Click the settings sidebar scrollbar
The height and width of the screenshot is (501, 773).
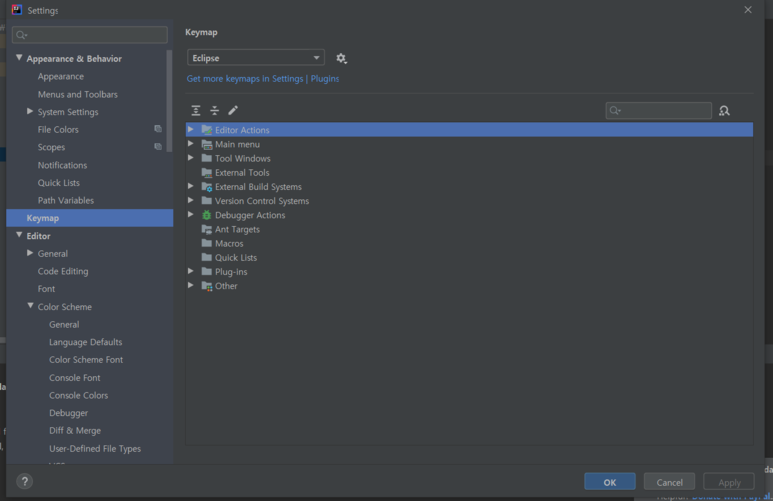click(x=170, y=101)
